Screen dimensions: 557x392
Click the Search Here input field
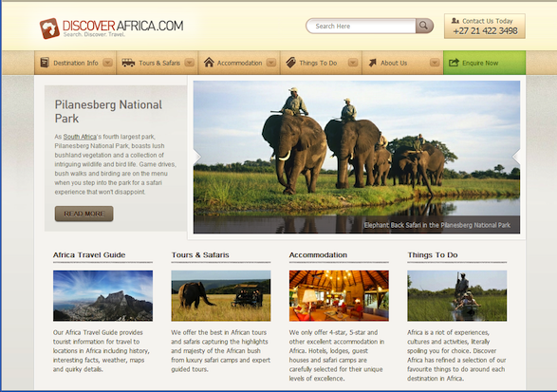pyautogui.click(x=361, y=26)
